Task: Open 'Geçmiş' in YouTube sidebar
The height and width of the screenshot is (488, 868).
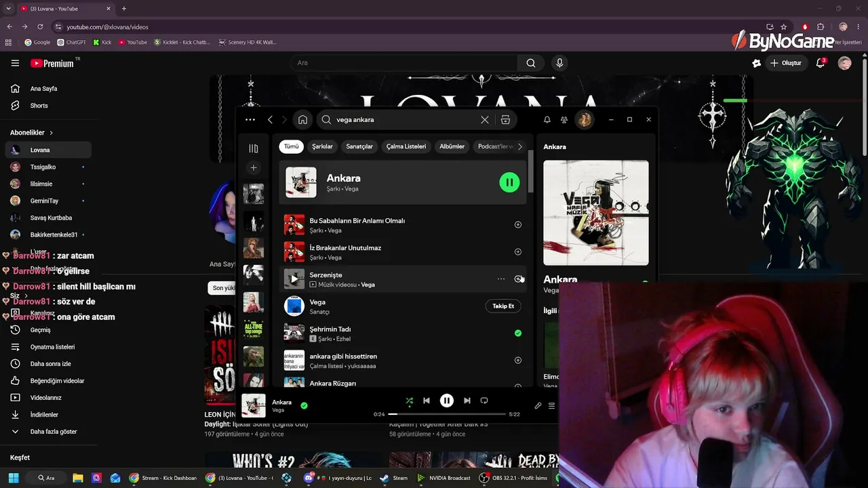Action: pos(48,330)
